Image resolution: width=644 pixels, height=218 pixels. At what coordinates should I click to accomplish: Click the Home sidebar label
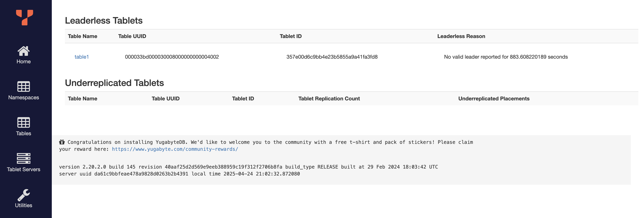[x=23, y=61]
